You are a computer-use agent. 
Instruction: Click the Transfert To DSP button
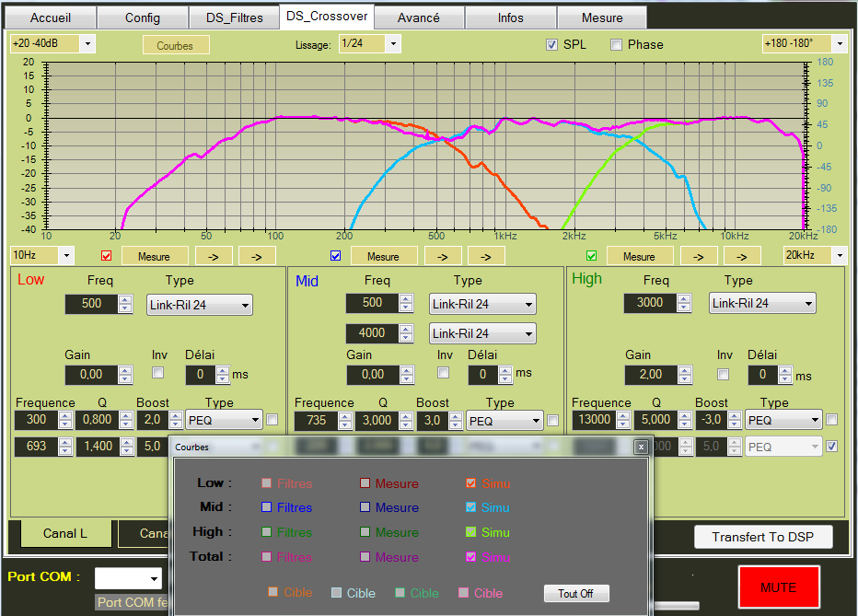[763, 537]
